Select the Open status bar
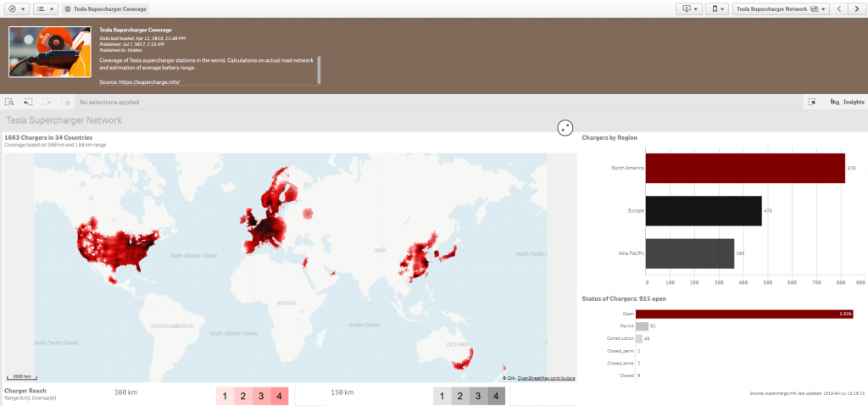The width and height of the screenshot is (868, 406). [x=744, y=314]
